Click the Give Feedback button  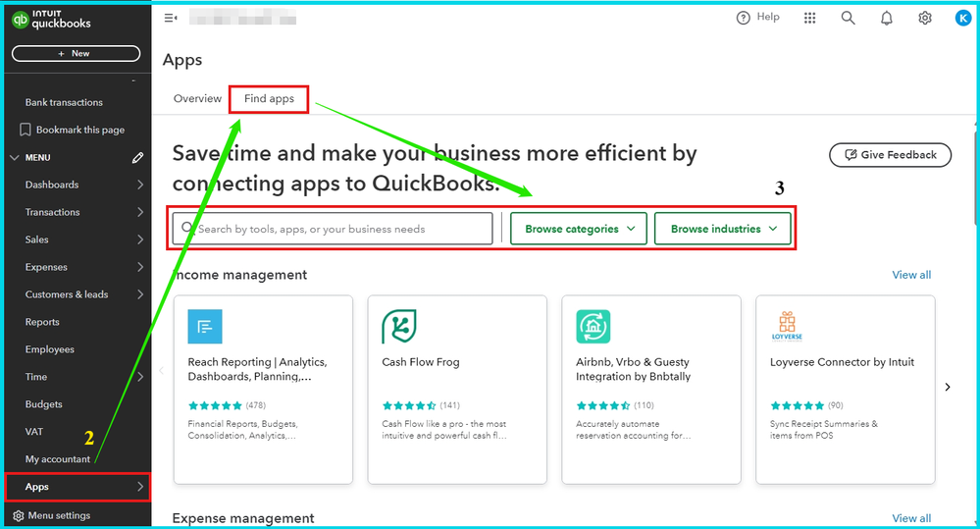coord(890,155)
